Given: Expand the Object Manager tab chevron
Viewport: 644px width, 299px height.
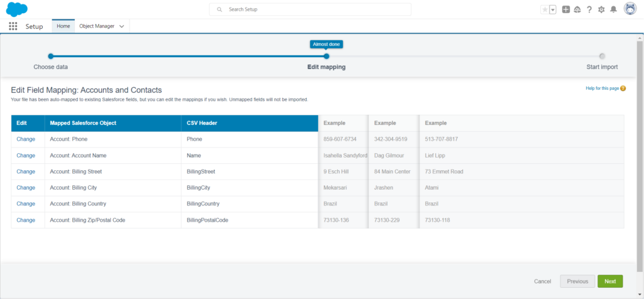Looking at the screenshot, I should point(121,26).
